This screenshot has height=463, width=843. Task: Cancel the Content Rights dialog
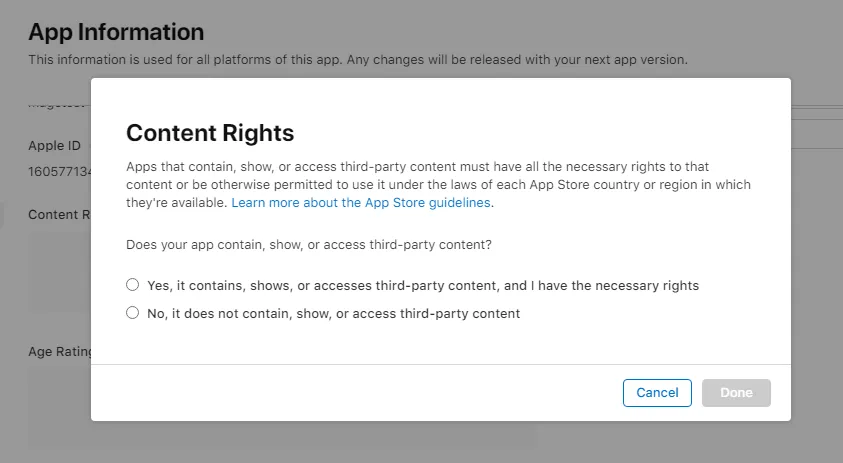pos(657,393)
